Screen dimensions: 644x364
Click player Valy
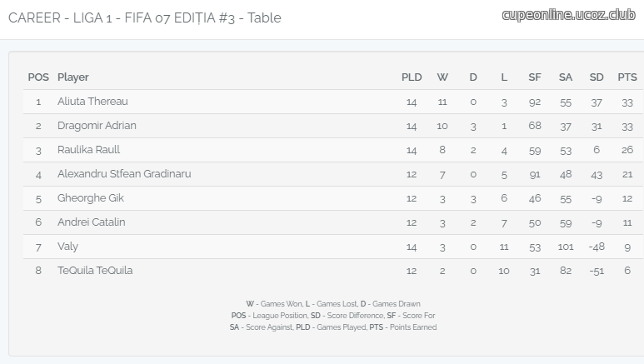click(67, 247)
